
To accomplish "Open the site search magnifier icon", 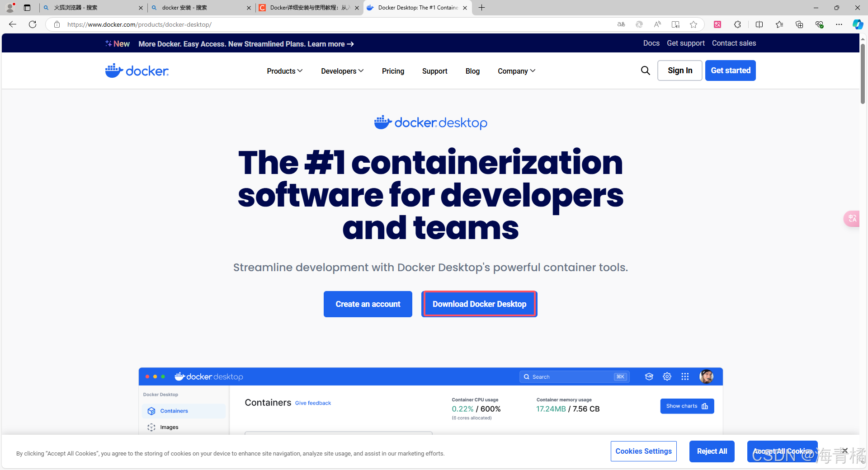I will (646, 70).
